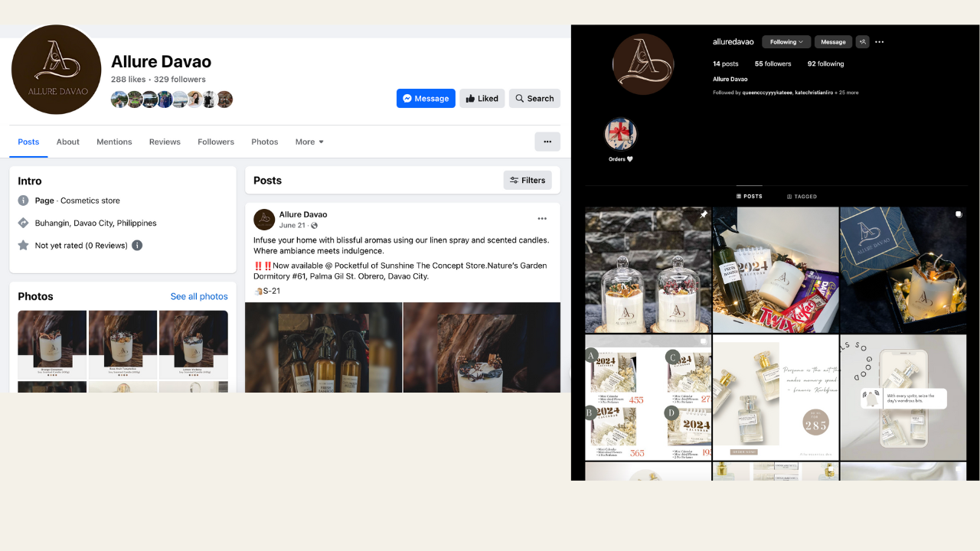Screen dimensions: 980x551
Task: Open the Orange Cinnamon candle photo
Action: click(x=52, y=344)
